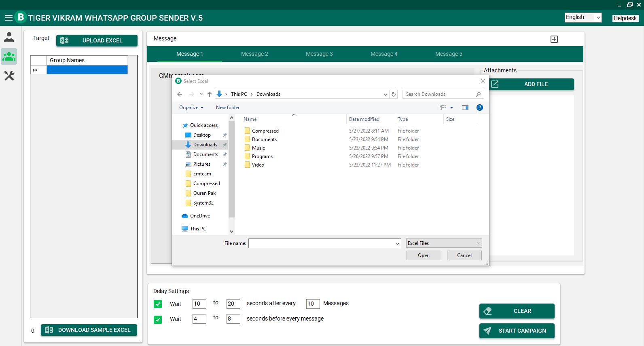Click Open in the file dialog
Image resolution: width=644 pixels, height=346 pixels.
(424, 255)
